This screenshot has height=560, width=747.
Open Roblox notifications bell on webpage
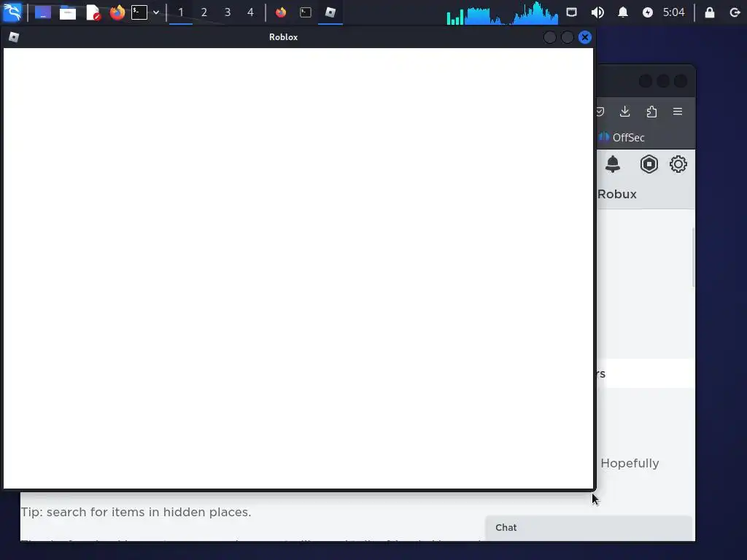[x=613, y=164]
